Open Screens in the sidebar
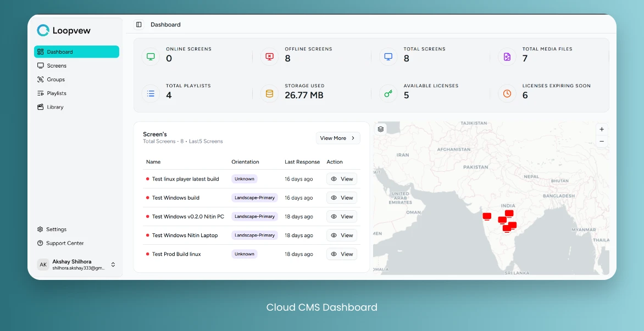Screen dimensions: 644x331 pyautogui.click(x=76, y=66)
